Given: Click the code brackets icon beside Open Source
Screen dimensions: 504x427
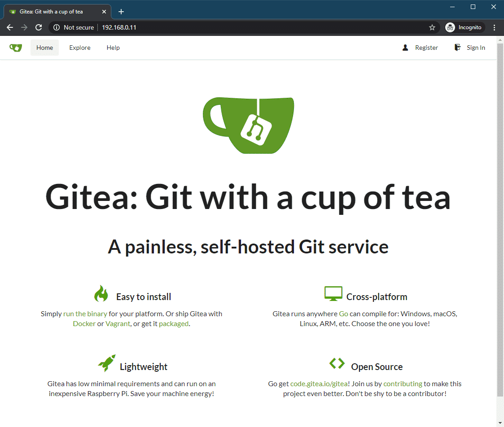Looking at the screenshot, I should click(337, 363).
